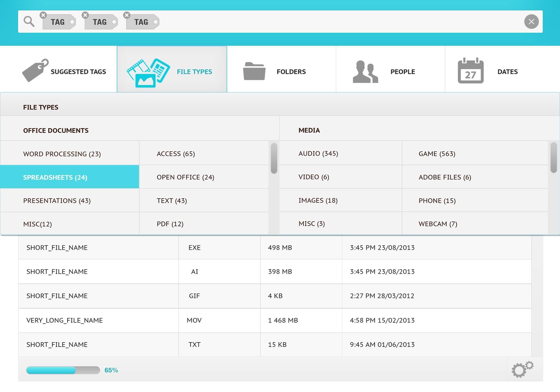Viewport: 560px width, 392px height.
Task: Remove the second TAG chip
Action: [85, 15]
